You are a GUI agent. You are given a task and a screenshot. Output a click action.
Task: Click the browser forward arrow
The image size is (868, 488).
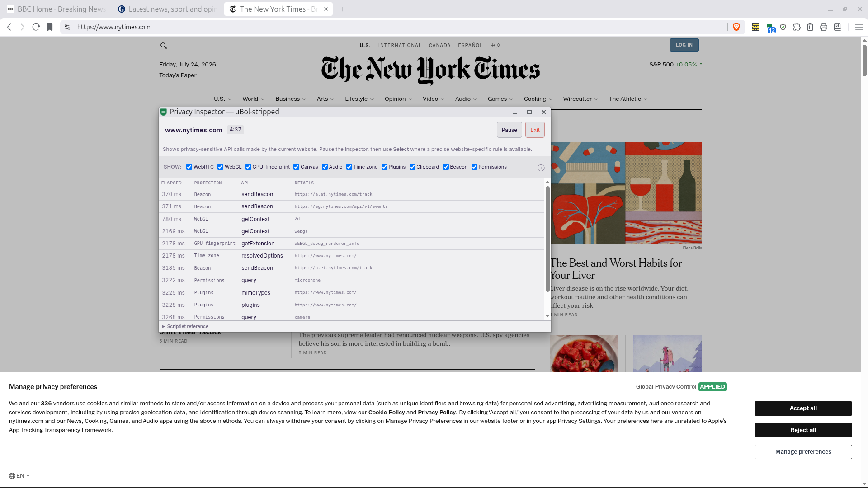(x=23, y=27)
